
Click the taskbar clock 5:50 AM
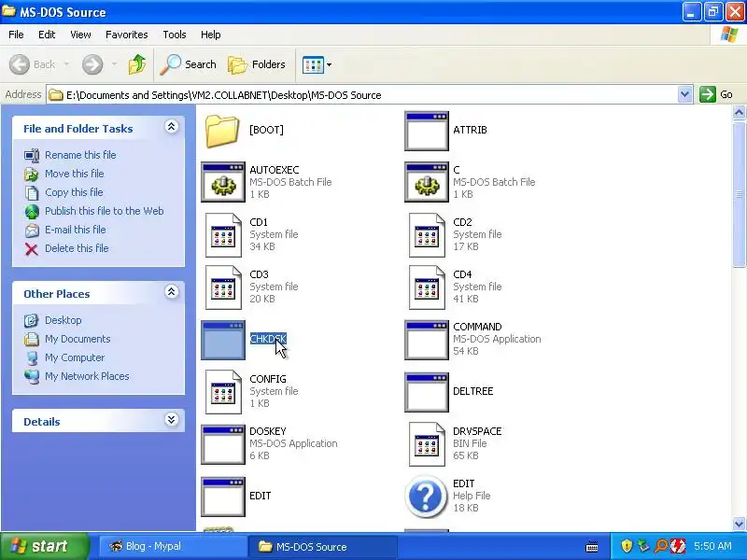click(x=712, y=546)
